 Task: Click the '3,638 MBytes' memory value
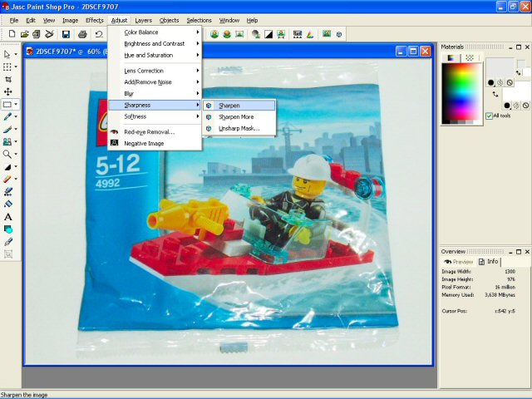[x=500, y=295]
